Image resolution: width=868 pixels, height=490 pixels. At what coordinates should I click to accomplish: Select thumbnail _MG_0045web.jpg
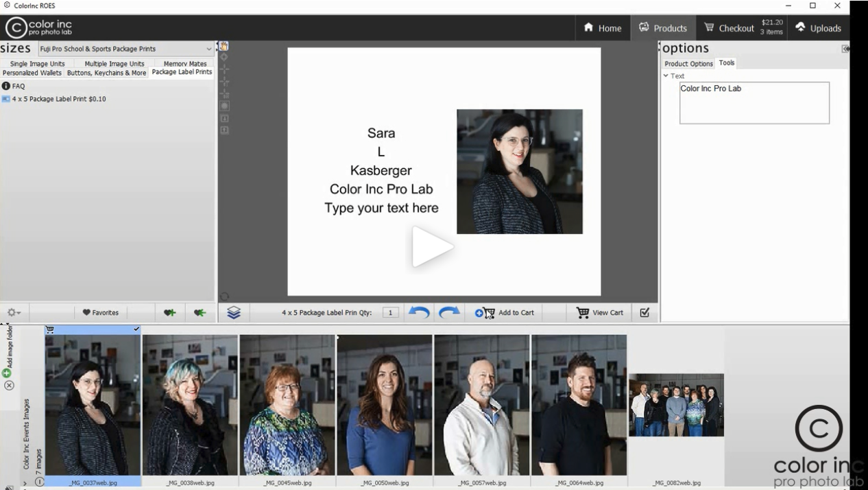287,406
